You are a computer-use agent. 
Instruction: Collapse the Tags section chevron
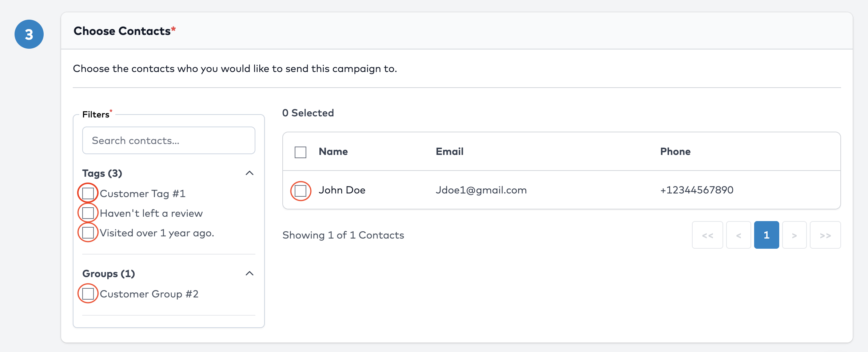point(250,173)
